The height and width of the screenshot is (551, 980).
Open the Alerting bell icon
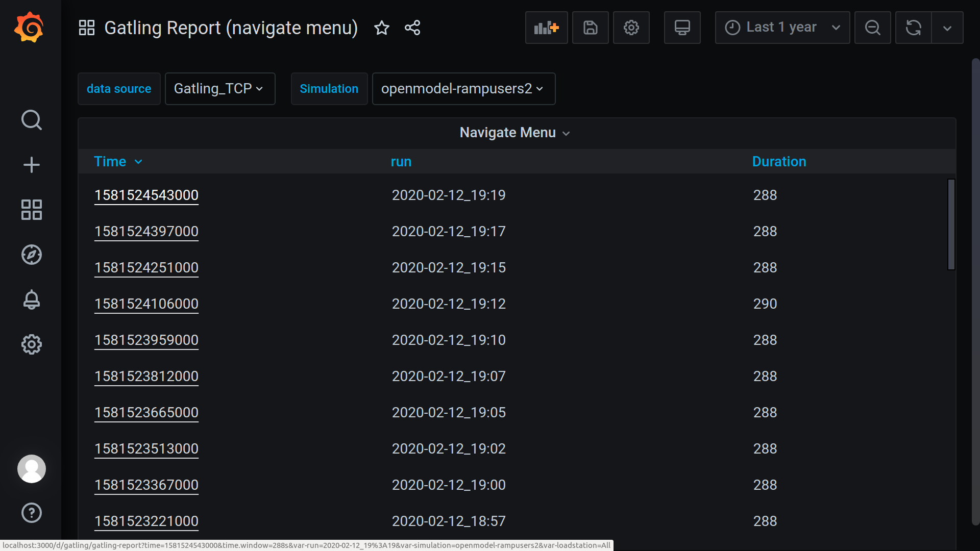pyautogui.click(x=31, y=299)
